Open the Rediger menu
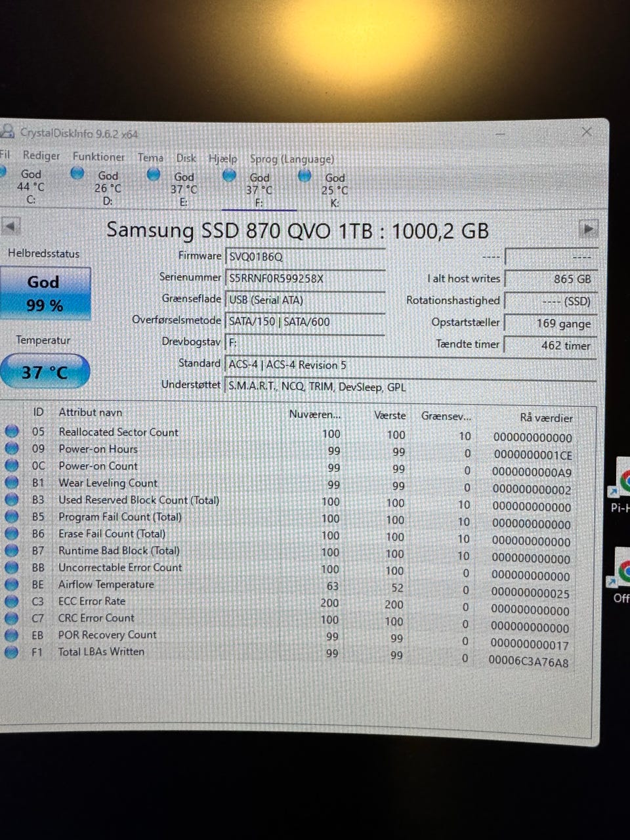 click(x=41, y=156)
